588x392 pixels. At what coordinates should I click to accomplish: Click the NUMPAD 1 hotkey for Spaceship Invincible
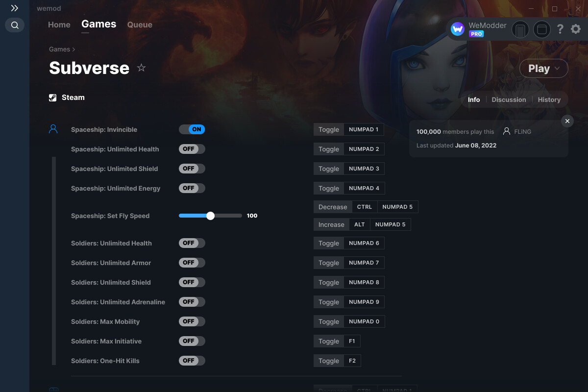point(364,129)
